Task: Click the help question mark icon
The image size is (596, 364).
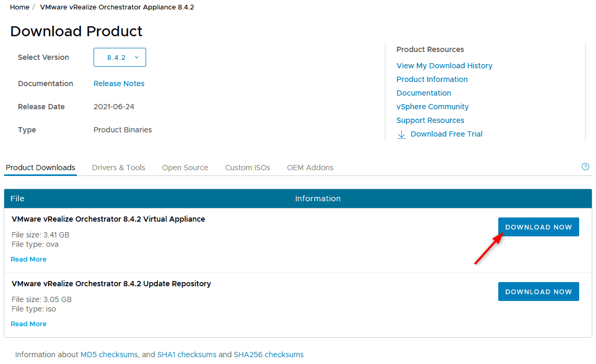Action: pyautogui.click(x=585, y=167)
